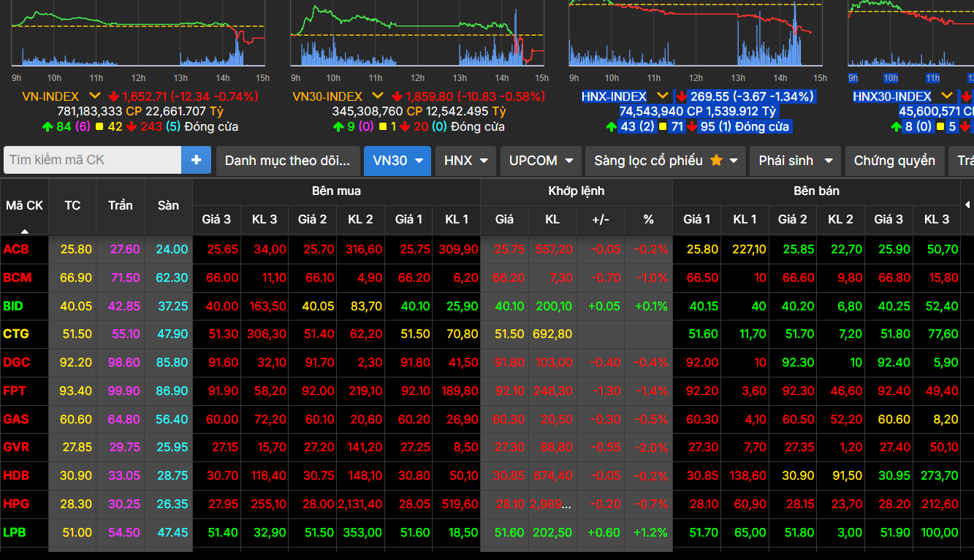Click the % column header under Khớp lệnh

pos(648,219)
